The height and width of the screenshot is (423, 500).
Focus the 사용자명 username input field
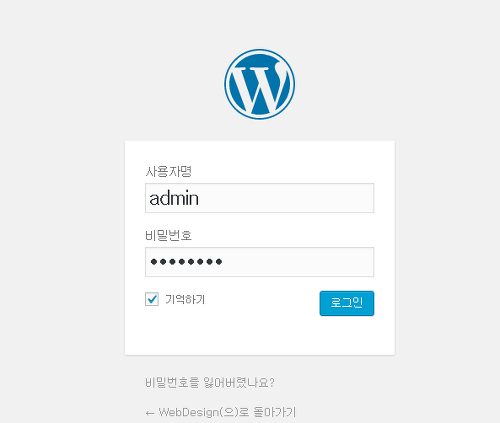click(259, 198)
